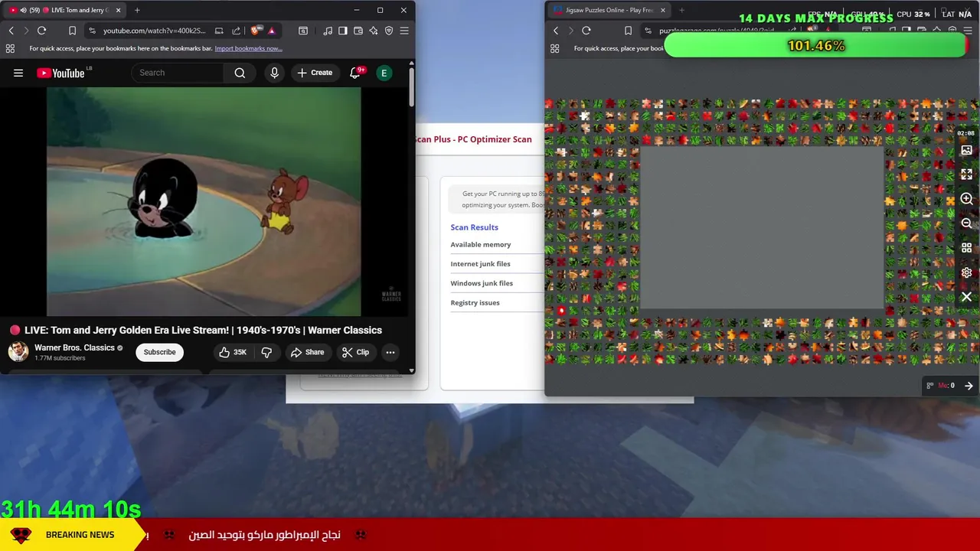Screen dimensions: 980x551
Task: Click the YouTube search magnifier button
Action: pyautogui.click(x=240, y=73)
